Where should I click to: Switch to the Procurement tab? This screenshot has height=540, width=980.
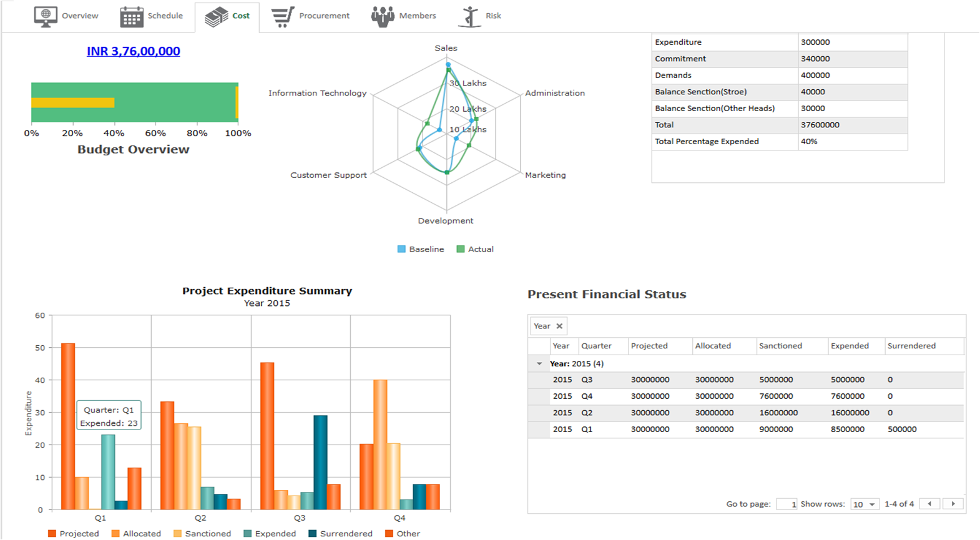click(x=323, y=16)
